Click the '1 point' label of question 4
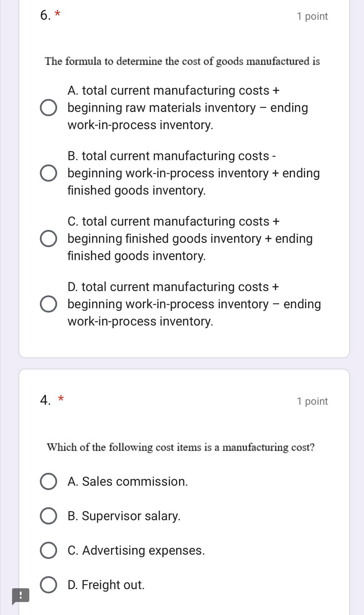The height and width of the screenshot is (615, 364). pos(312,401)
